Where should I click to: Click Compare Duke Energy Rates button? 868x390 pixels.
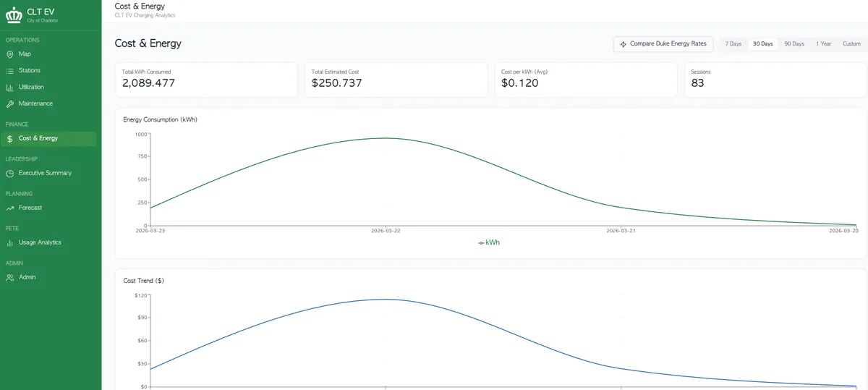click(663, 44)
